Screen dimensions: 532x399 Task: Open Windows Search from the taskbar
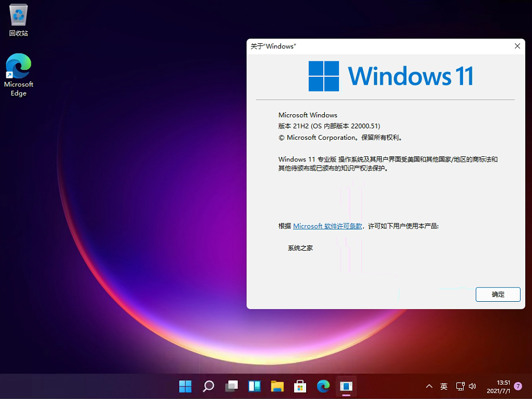click(208, 386)
